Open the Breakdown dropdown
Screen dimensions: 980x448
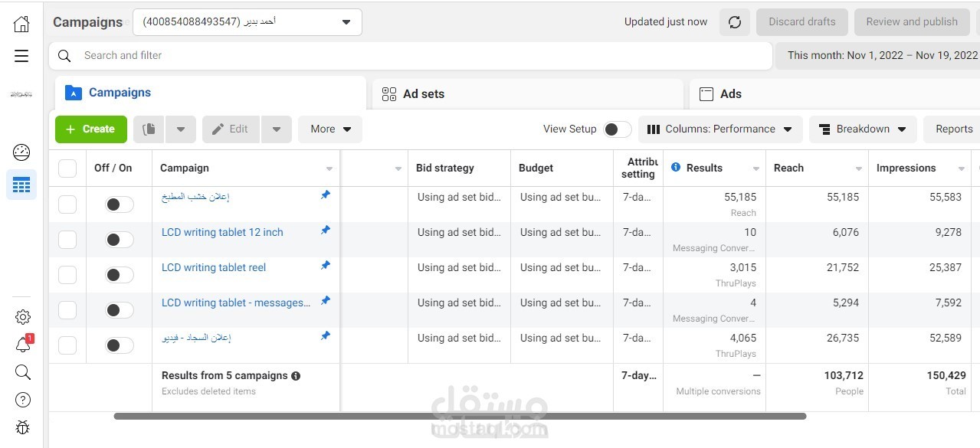[863, 129]
